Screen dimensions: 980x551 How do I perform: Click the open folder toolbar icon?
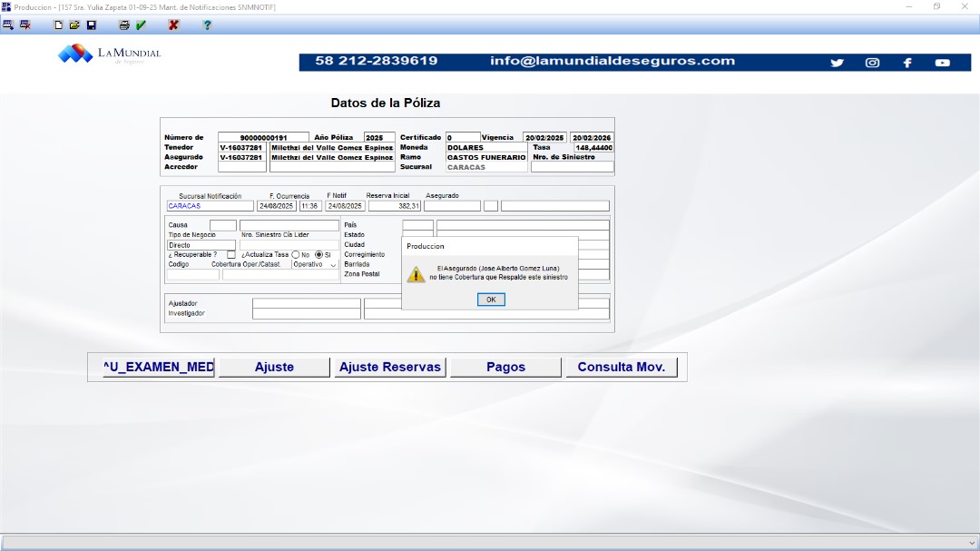pyautogui.click(x=75, y=25)
